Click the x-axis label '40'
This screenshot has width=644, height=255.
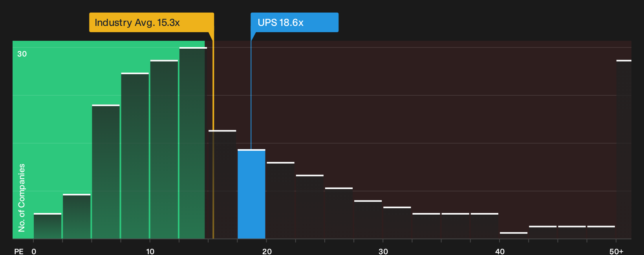click(x=500, y=251)
